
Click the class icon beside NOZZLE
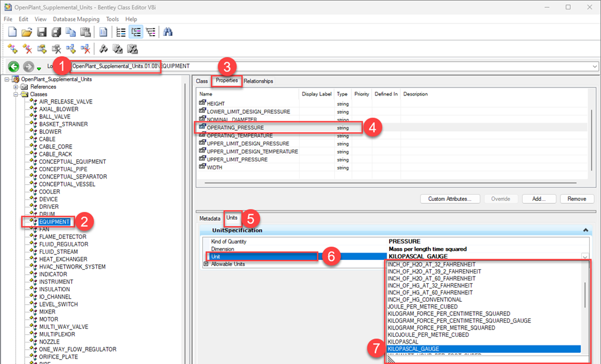(34, 341)
